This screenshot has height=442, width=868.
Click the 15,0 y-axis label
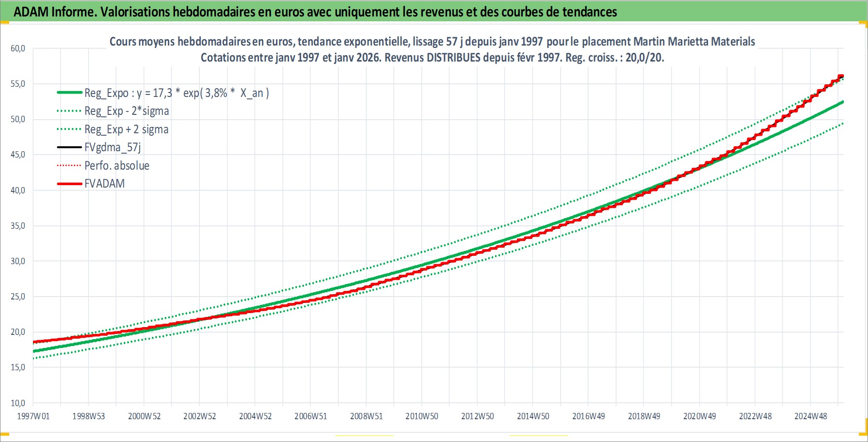(18, 367)
